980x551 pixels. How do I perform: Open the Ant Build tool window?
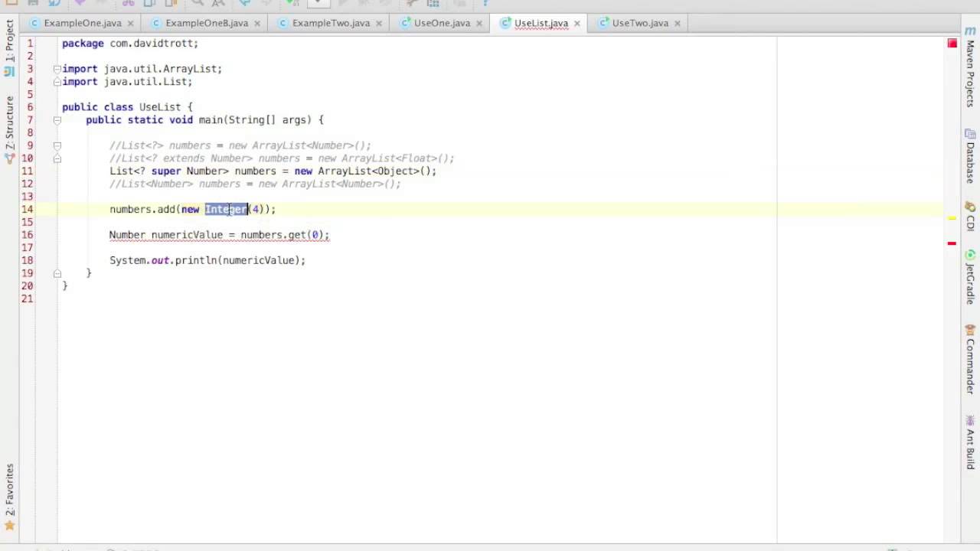[971, 442]
